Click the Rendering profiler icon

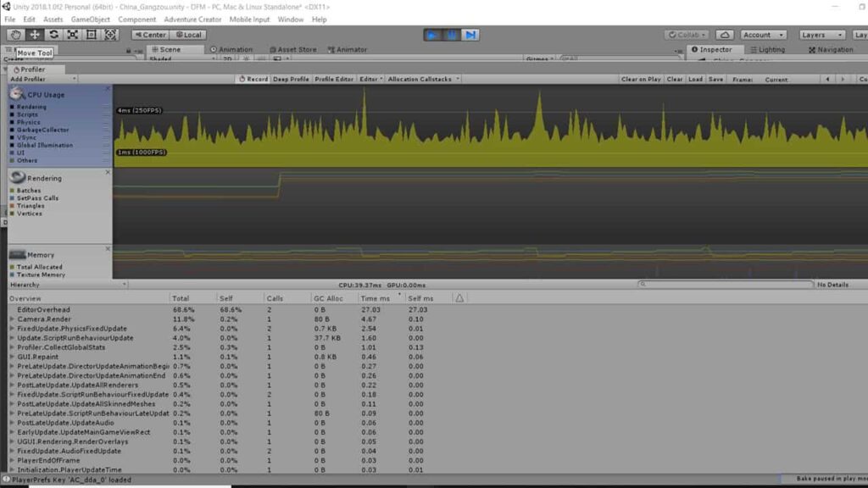[x=17, y=177]
